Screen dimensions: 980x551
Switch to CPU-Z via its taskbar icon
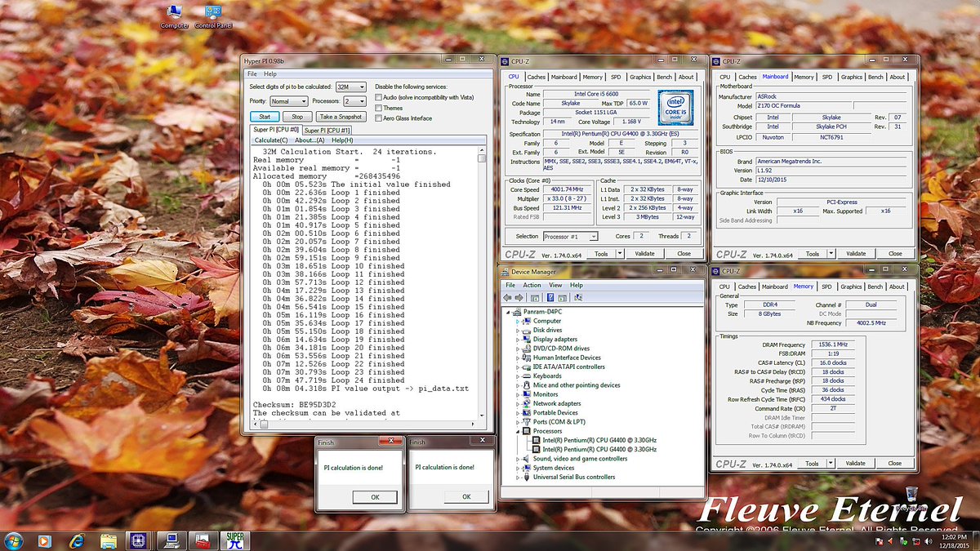[140, 541]
